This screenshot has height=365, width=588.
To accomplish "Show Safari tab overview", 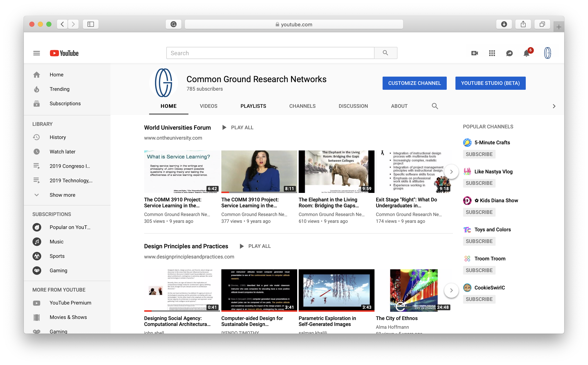I will pos(542,24).
